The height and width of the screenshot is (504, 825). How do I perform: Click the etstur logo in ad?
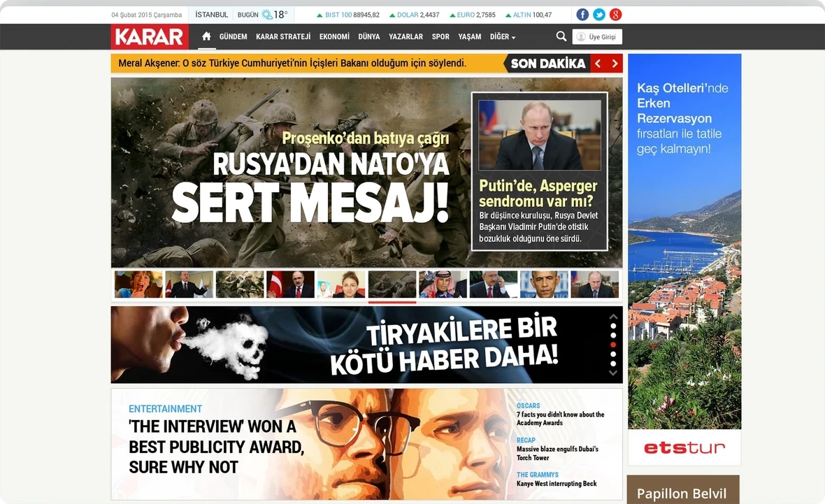click(x=684, y=447)
